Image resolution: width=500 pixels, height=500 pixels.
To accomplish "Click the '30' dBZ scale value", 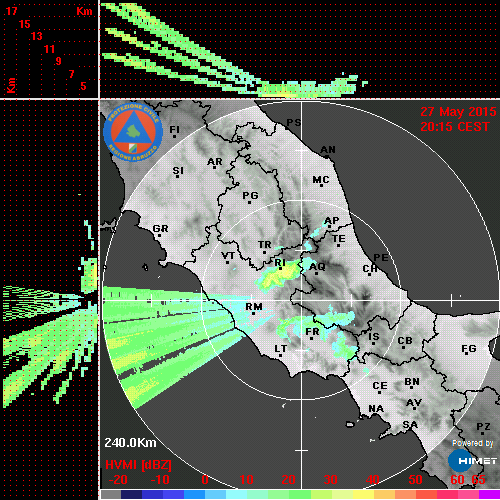I will point(330,480).
